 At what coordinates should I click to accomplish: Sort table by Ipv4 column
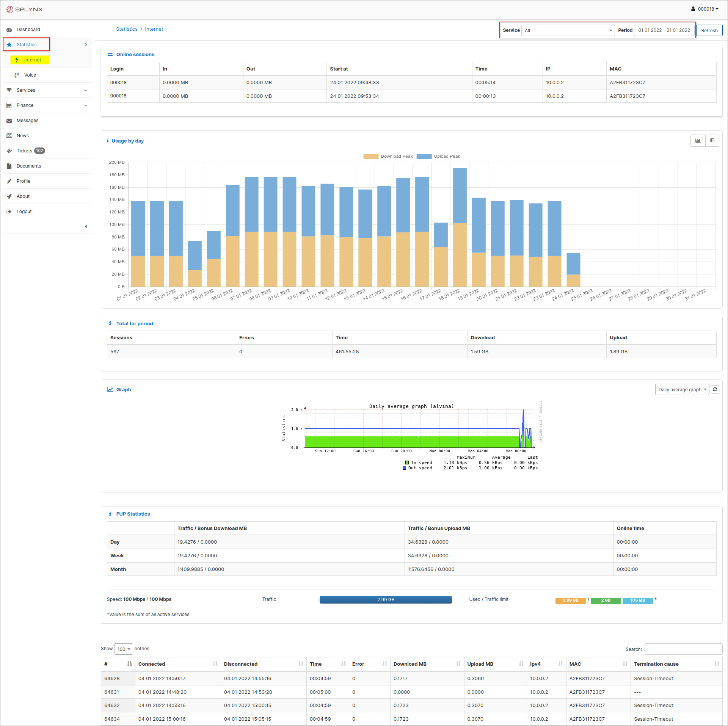(546, 664)
